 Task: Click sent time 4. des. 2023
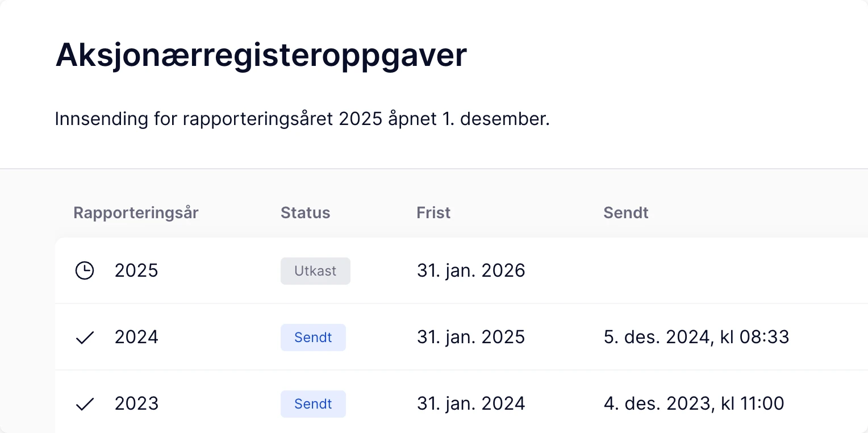pyautogui.click(x=694, y=404)
